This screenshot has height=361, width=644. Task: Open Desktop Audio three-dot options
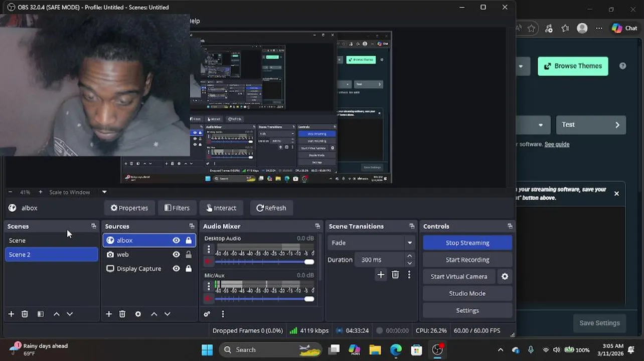pos(209,249)
